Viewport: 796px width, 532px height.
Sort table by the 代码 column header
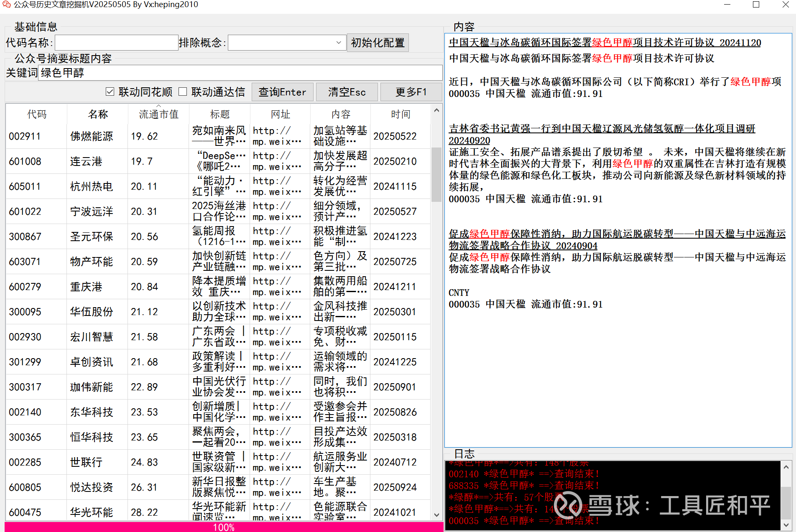(36, 114)
